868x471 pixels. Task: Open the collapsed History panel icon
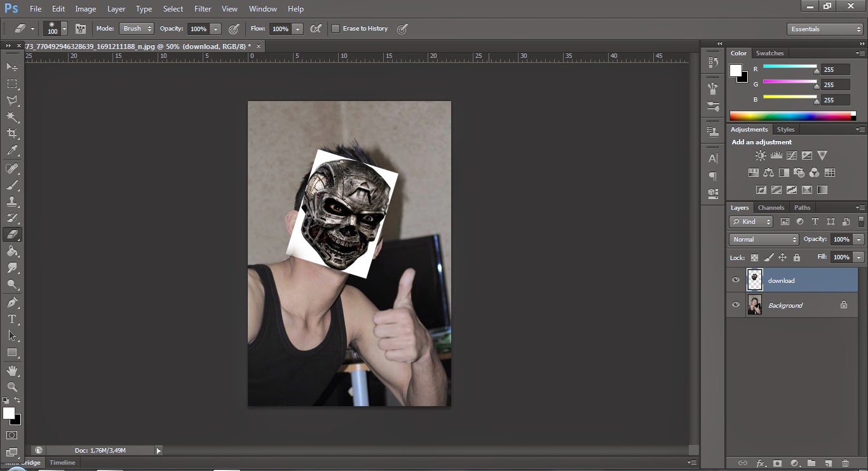[713, 62]
